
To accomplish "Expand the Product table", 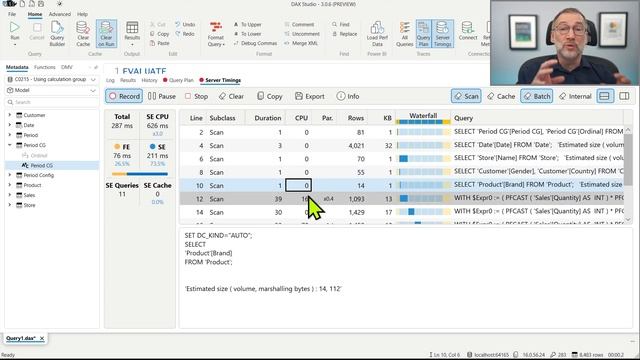I will pyautogui.click(x=10, y=185).
